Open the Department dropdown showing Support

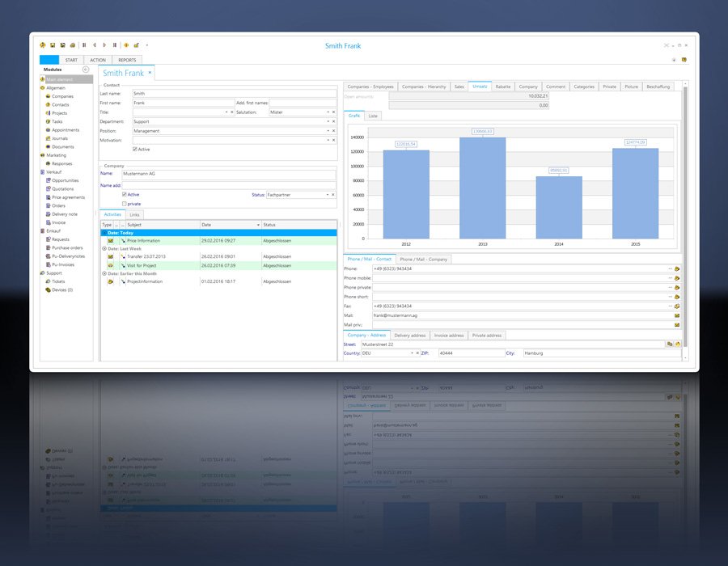[x=328, y=121]
